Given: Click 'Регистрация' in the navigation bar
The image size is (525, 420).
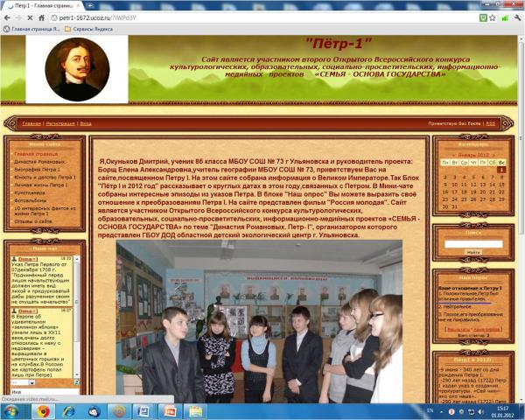Looking at the screenshot, I should pyautogui.click(x=60, y=123).
